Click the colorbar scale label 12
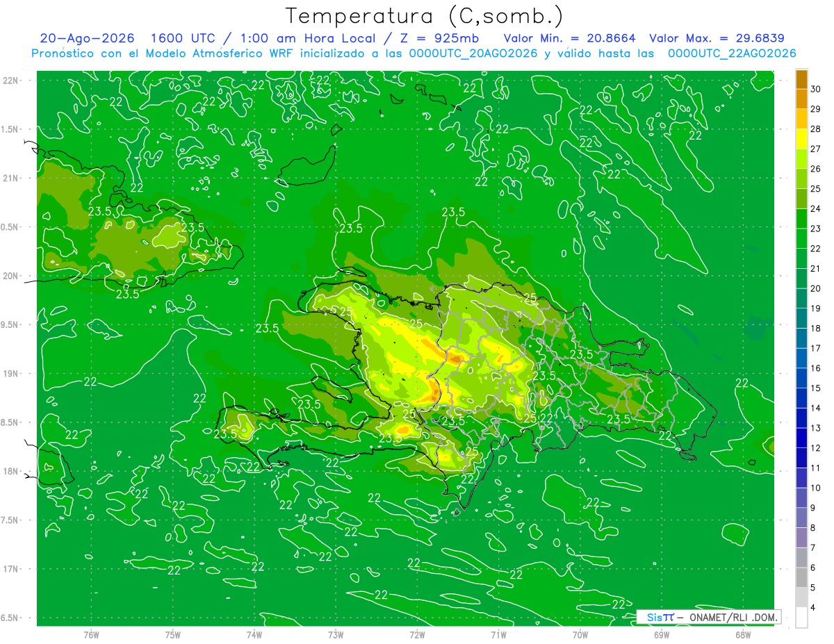Image resolution: width=834 pixels, height=644 pixels. 815,448
